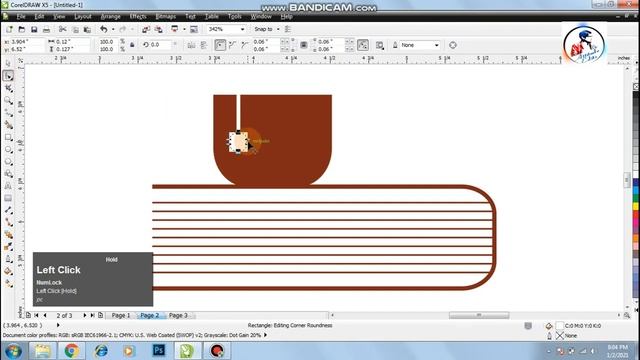Click the rotation angle field
The width and height of the screenshot is (640, 360).
point(160,45)
